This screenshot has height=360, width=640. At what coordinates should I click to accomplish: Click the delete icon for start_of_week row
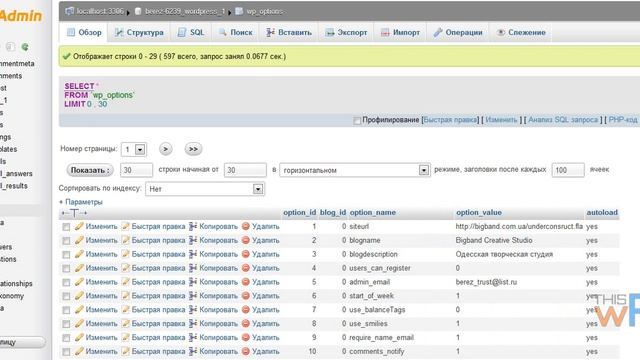click(246, 296)
